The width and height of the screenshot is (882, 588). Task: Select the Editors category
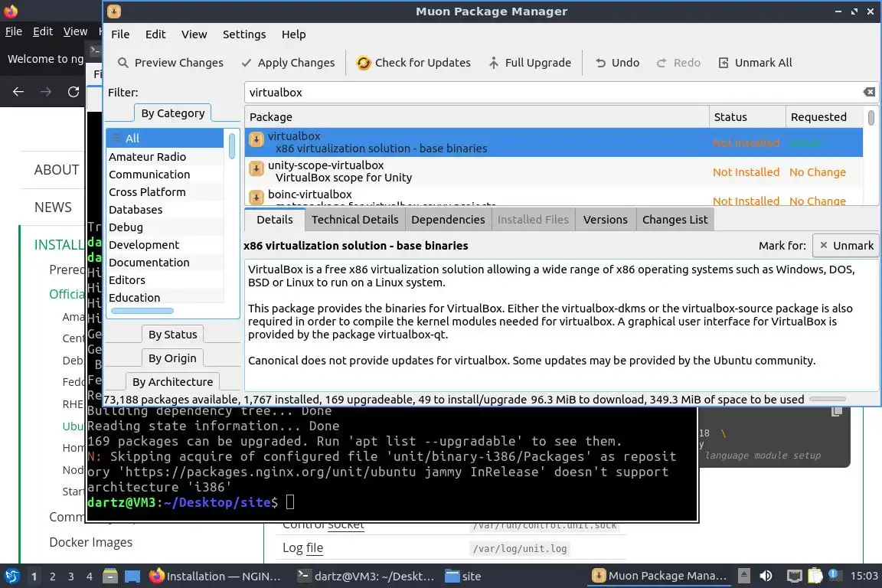click(165, 280)
